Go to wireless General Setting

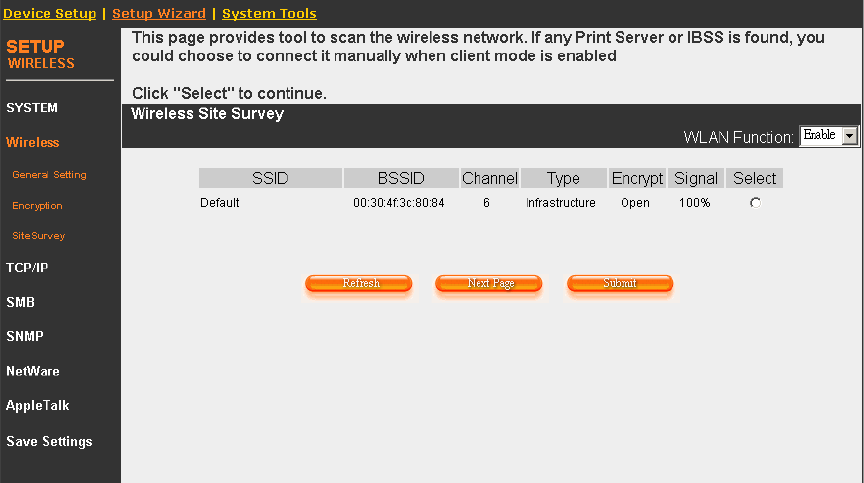(x=49, y=175)
